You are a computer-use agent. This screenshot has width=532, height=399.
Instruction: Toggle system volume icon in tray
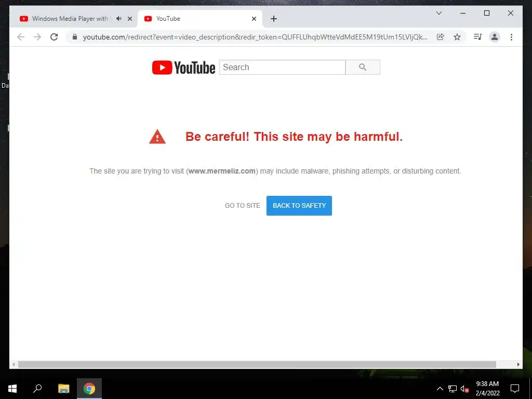(x=464, y=389)
